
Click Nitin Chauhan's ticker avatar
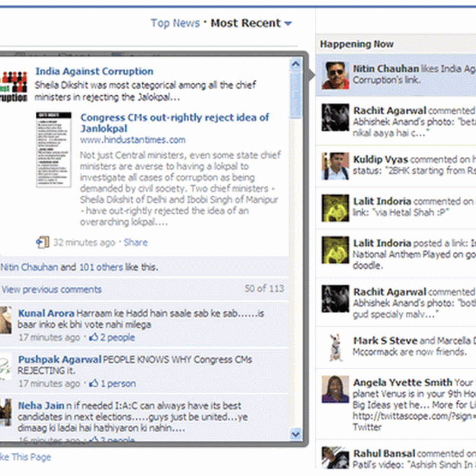point(336,76)
